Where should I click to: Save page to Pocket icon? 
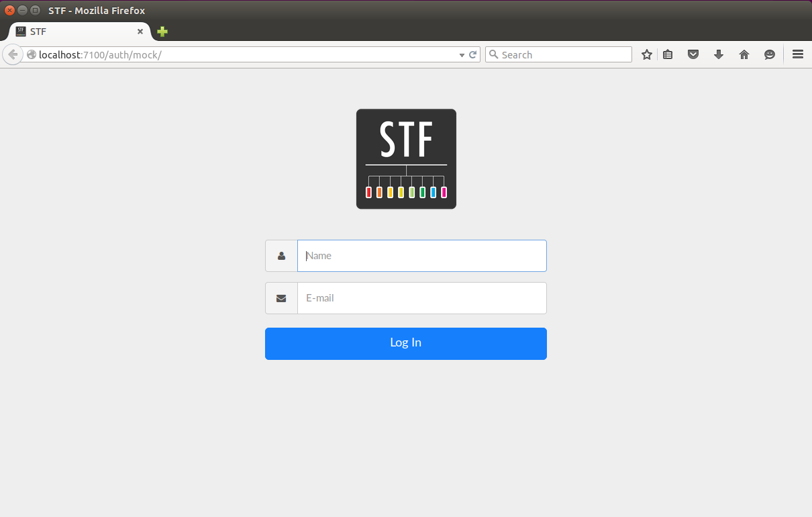tap(693, 55)
